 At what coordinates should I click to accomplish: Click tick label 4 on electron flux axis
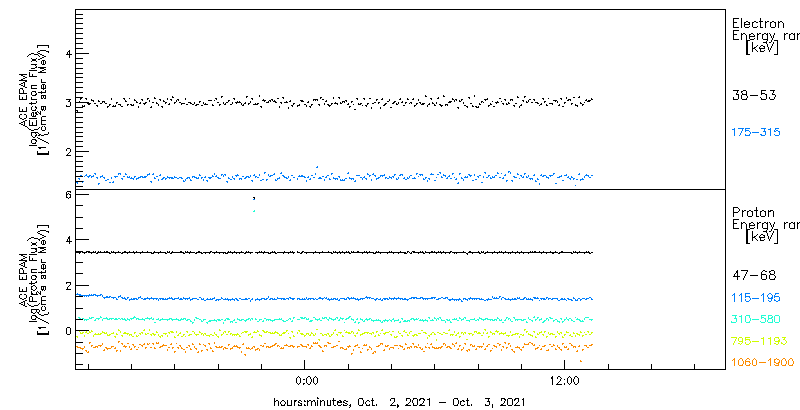[x=69, y=54]
